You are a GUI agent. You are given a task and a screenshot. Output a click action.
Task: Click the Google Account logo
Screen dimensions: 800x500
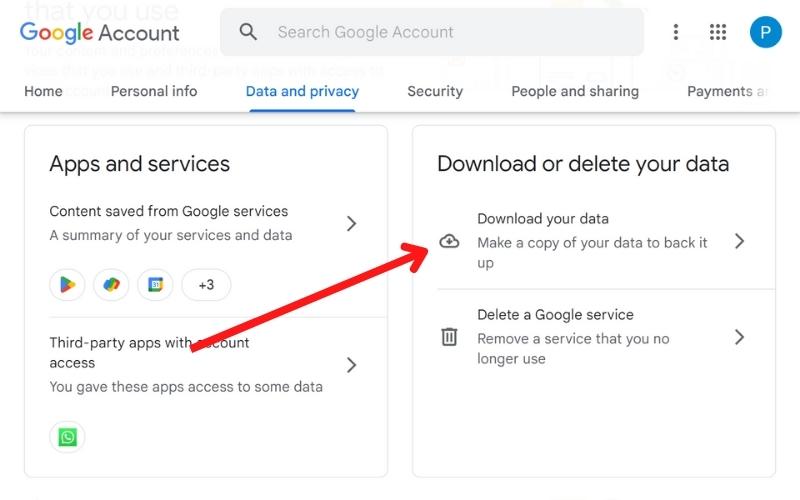click(100, 32)
